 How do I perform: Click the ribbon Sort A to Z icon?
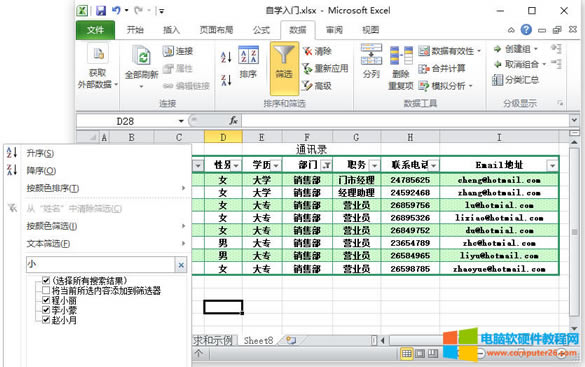226,57
